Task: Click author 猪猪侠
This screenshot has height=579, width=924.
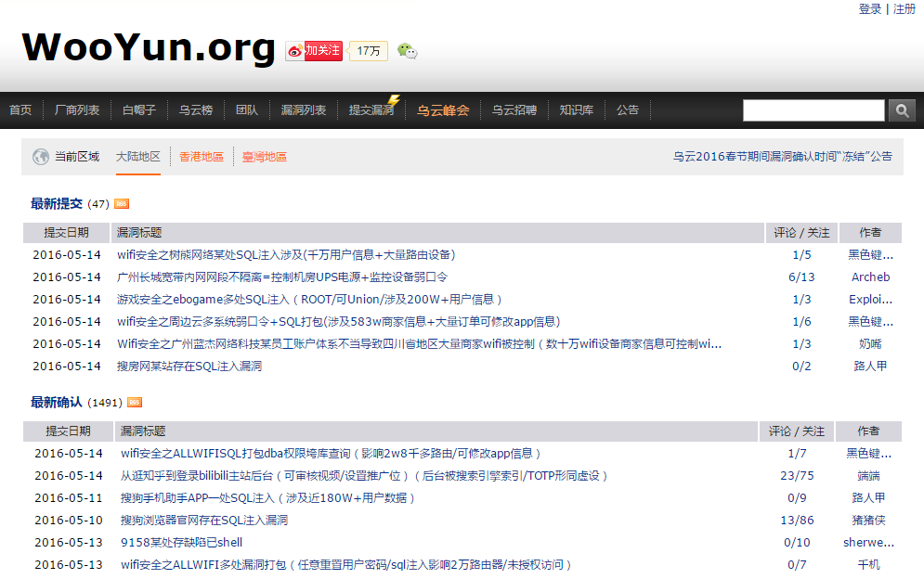Action: click(868, 521)
